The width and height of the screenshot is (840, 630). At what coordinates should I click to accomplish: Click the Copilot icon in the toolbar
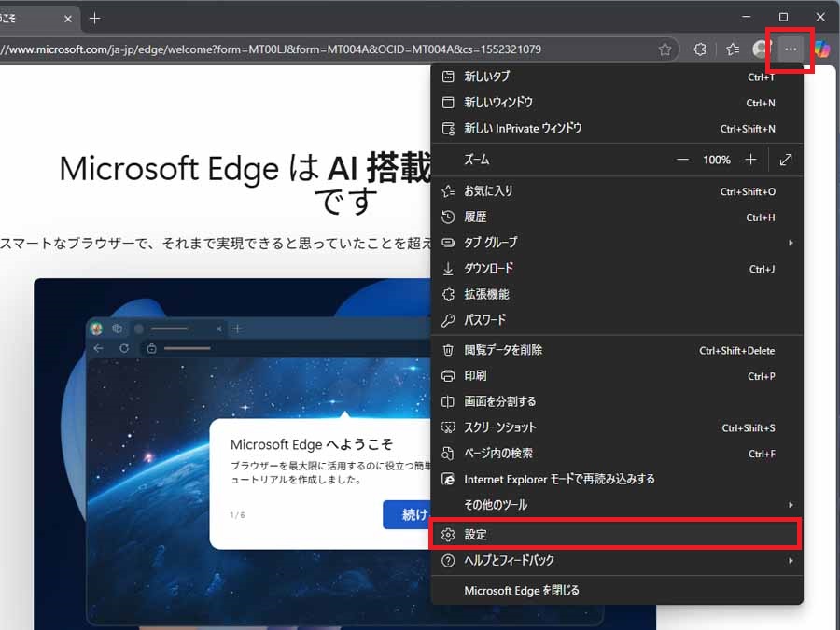pyautogui.click(x=822, y=49)
